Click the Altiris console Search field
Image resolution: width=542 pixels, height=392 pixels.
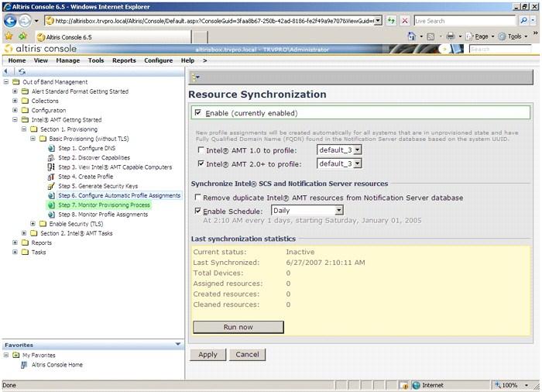500,49
